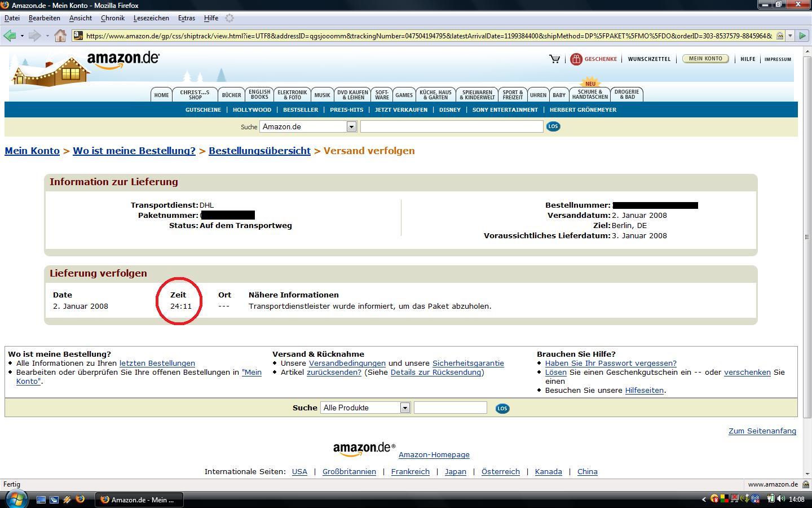Click Haben Sie Ihr Passwort vergessen? link
Image resolution: width=812 pixels, height=508 pixels.
[611, 363]
